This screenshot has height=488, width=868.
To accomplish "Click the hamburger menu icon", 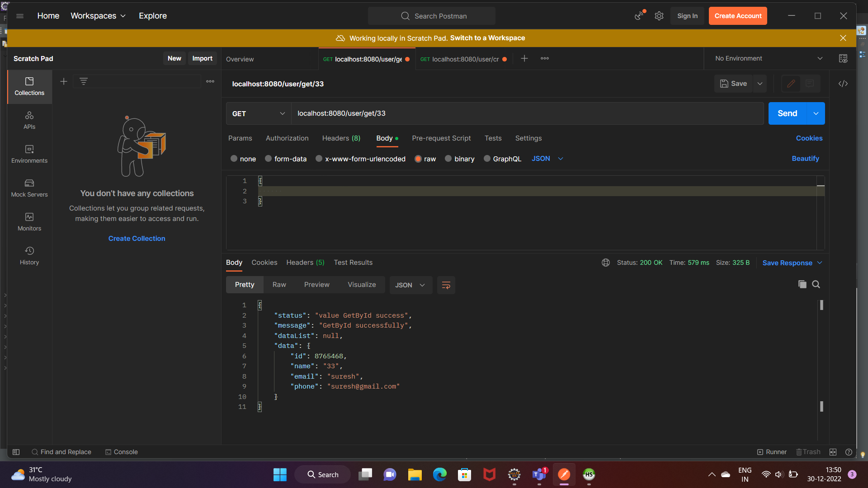I will point(20,16).
